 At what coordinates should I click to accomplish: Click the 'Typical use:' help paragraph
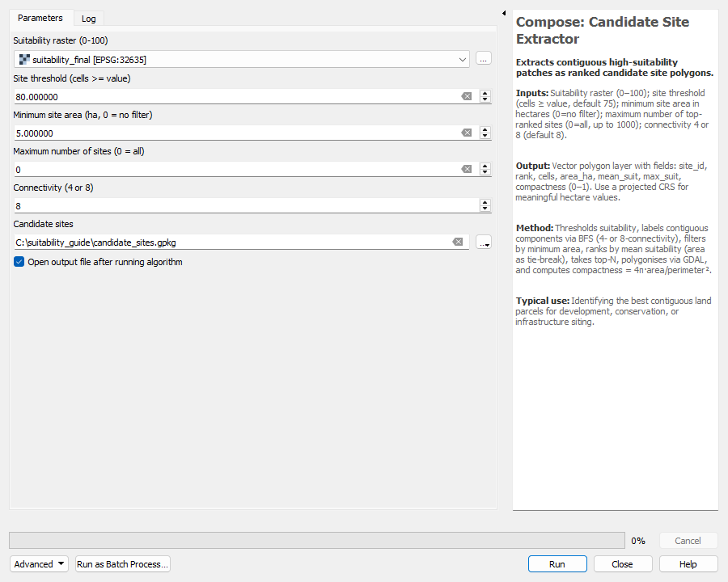[613, 311]
